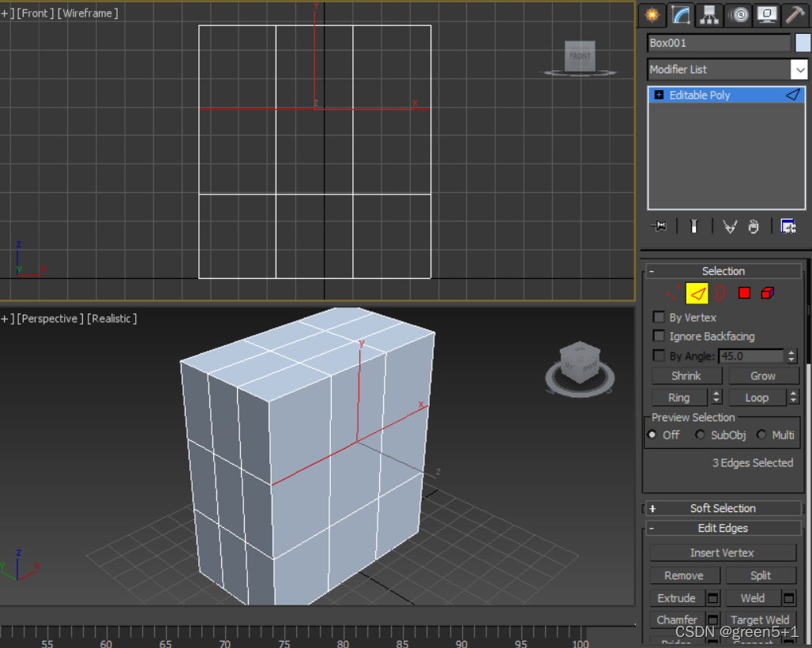Enable the By Vertex checkbox
Viewport: 812px width, 648px height.
pyautogui.click(x=659, y=317)
